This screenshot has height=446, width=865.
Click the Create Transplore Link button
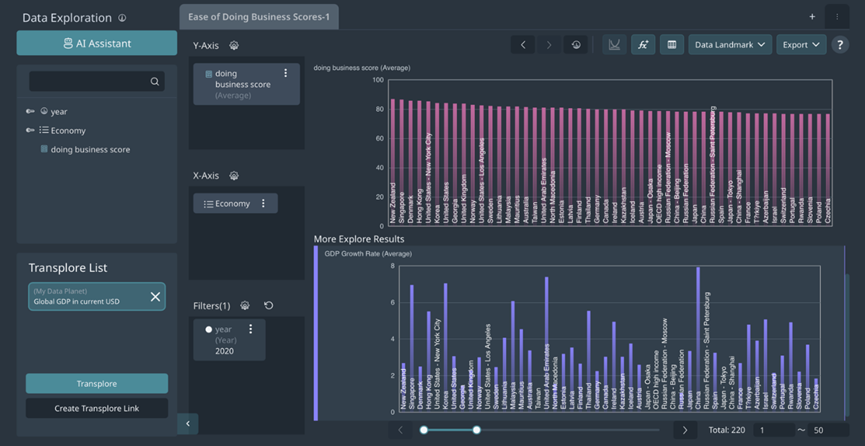pos(97,408)
